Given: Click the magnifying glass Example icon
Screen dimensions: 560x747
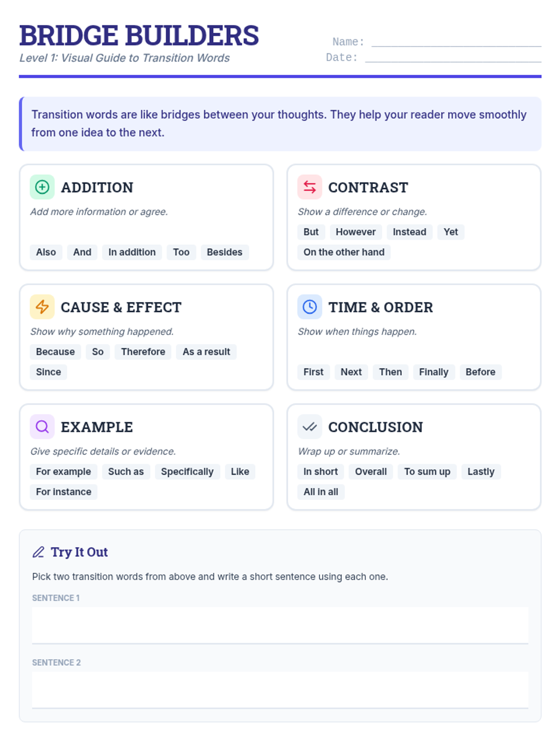Looking at the screenshot, I should (x=42, y=427).
